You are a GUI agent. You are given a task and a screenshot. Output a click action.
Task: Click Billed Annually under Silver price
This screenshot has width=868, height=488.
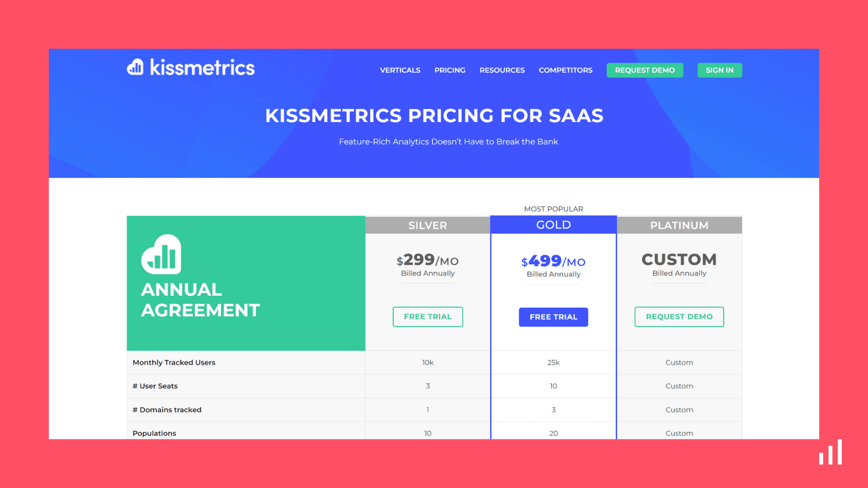tap(428, 273)
